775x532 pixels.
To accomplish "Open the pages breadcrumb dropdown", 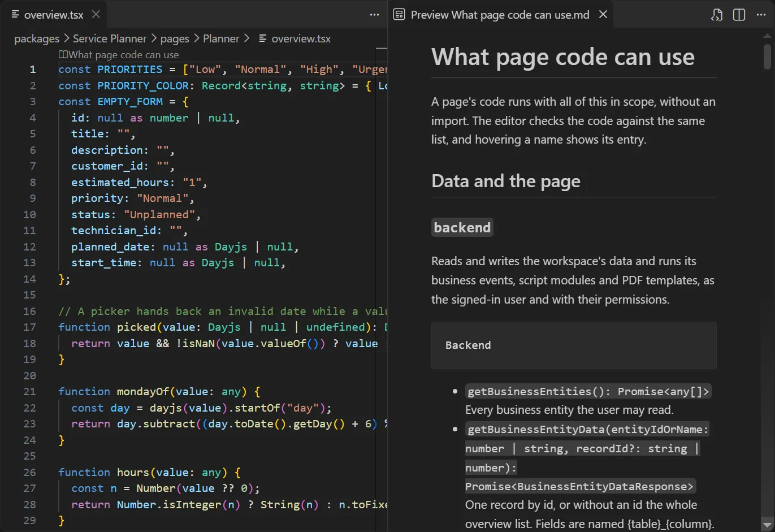I will coord(175,38).
